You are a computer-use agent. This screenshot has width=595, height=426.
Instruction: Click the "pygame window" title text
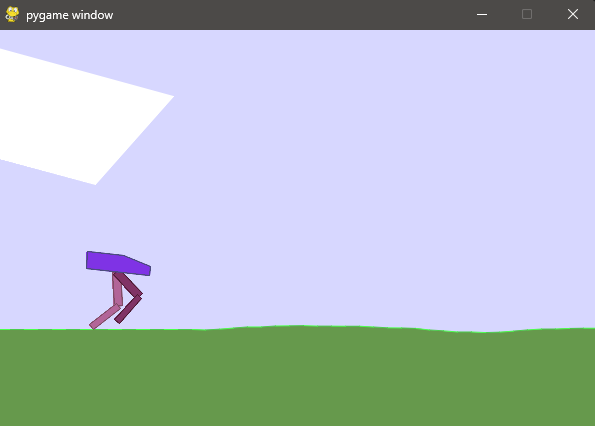coord(69,15)
